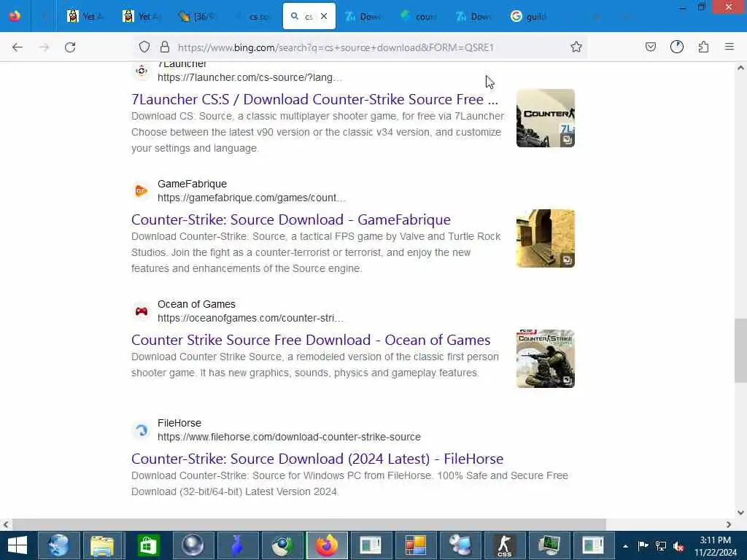Open the GameFabrique dust map thumbnail
Viewport: 747px width, 560px height.
pyautogui.click(x=546, y=238)
